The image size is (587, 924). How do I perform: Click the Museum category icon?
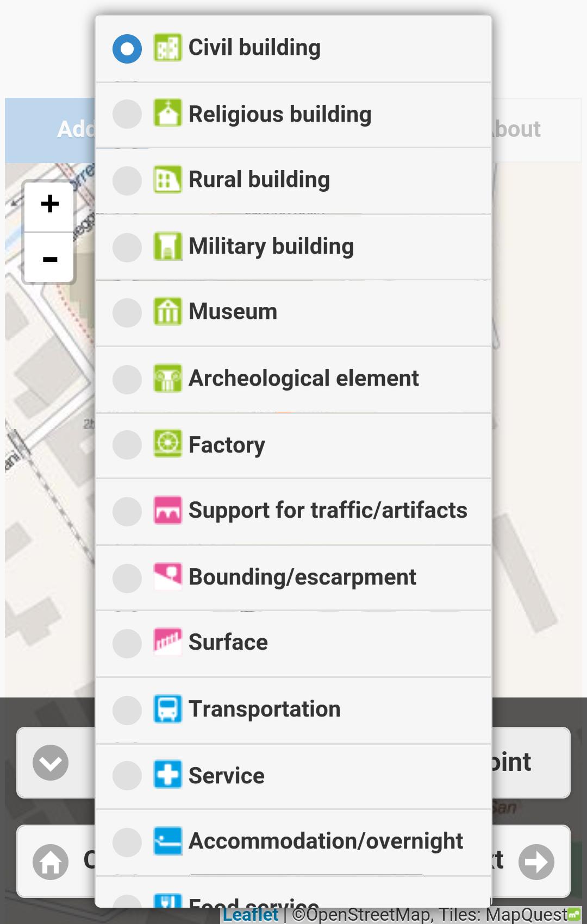click(167, 312)
